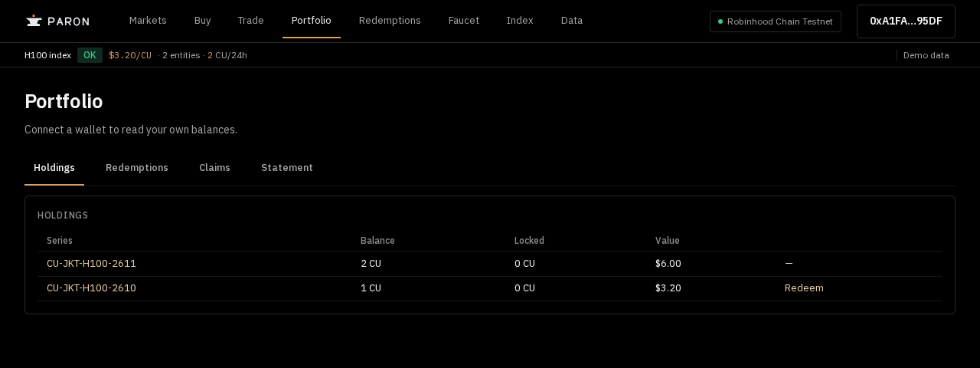The image size is (980, 368).
Task: Open series CU-JKT-H100-2611 link
Action: click(x=91, y=264)
